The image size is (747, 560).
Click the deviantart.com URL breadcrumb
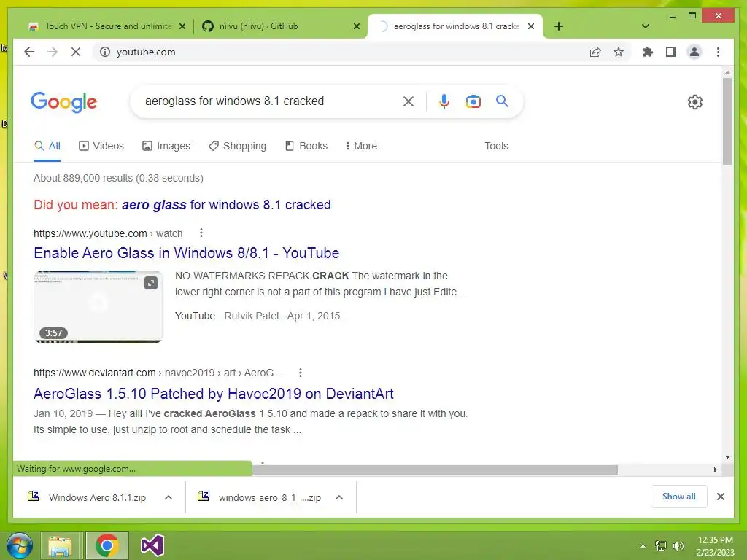[158, 373]
